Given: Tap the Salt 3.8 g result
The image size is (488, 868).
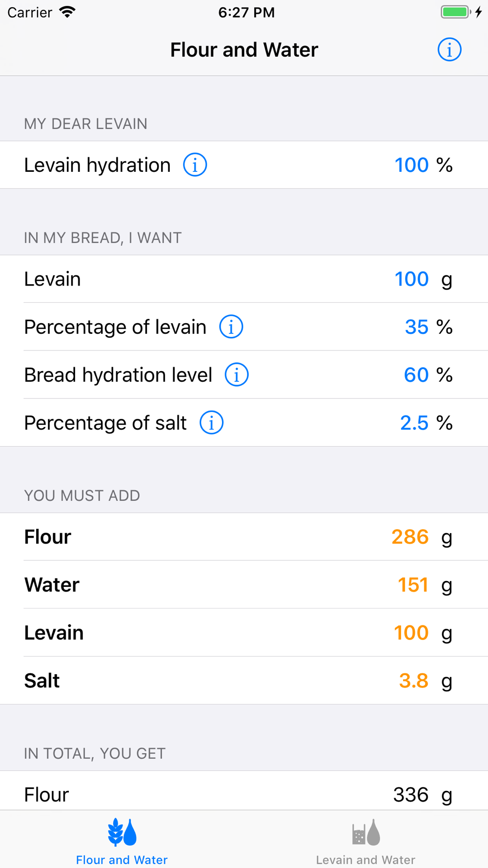Looking at the screenshot, I should coord(413,681).
